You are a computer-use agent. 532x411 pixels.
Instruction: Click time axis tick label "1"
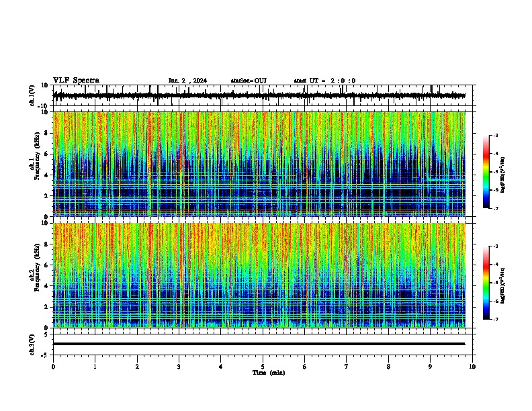click(95, 367)
